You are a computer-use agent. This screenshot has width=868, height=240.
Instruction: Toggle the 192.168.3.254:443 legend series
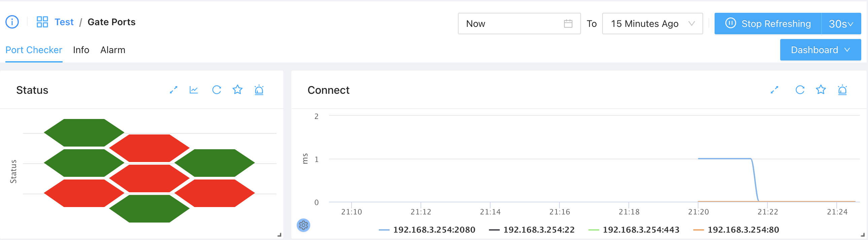pyautogui.click(x=634, y=230)
